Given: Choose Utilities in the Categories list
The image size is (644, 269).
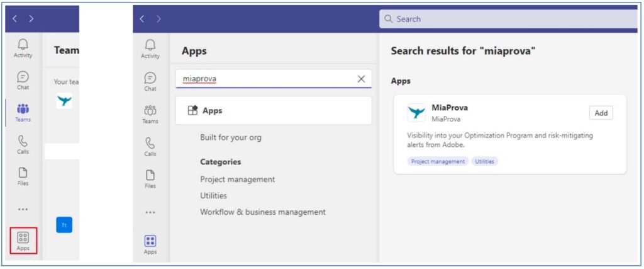Looking at the screenshot, I should (x=213, y=196).
